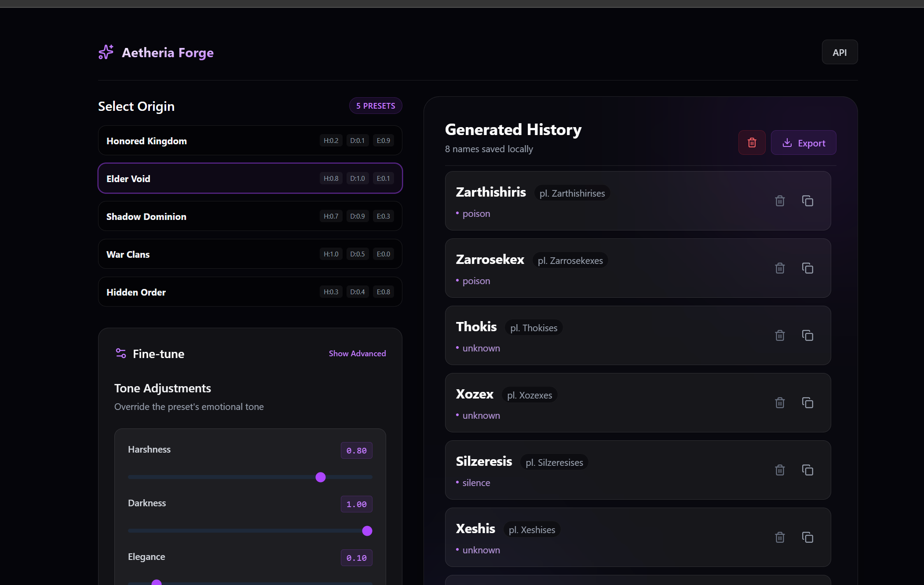This screenshot has height=585, width=924.
Task: Click the Zarthishiris name heading
Action: [491, 192]
